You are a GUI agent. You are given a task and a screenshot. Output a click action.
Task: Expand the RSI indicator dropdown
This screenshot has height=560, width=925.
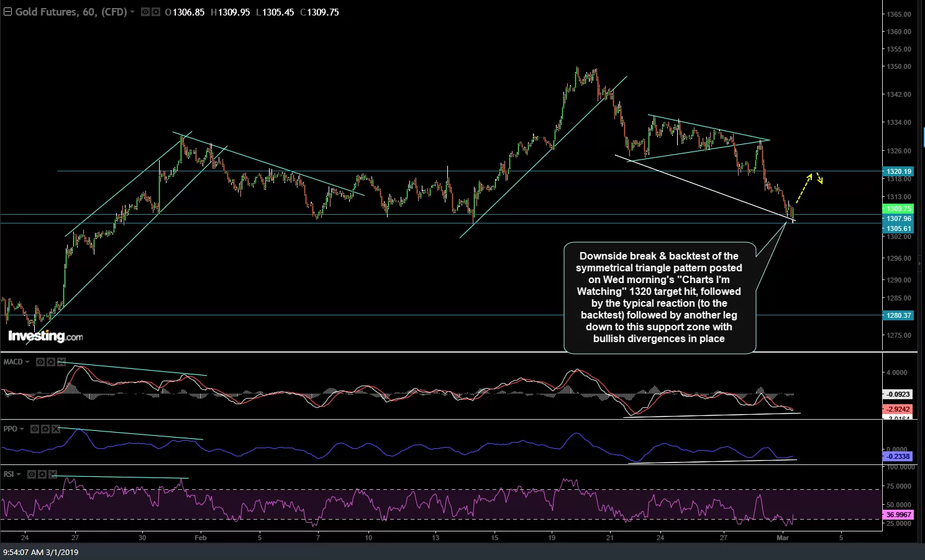[x=19, y=474]
